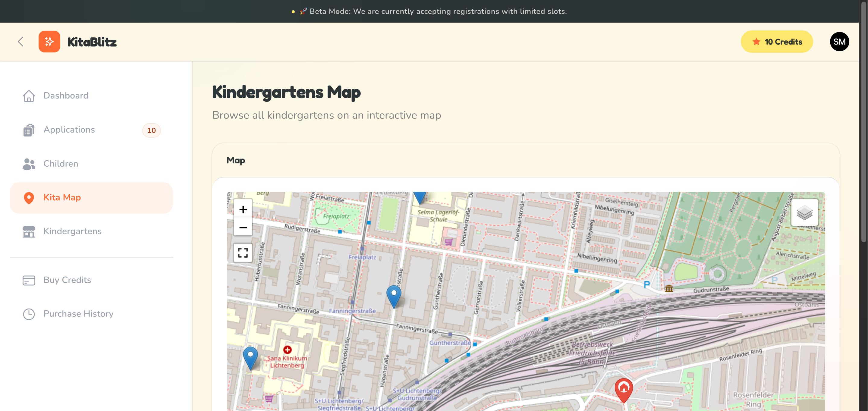Go back using the header arrow
Viewport: 868px width, 411px height.
pos(20,42)
